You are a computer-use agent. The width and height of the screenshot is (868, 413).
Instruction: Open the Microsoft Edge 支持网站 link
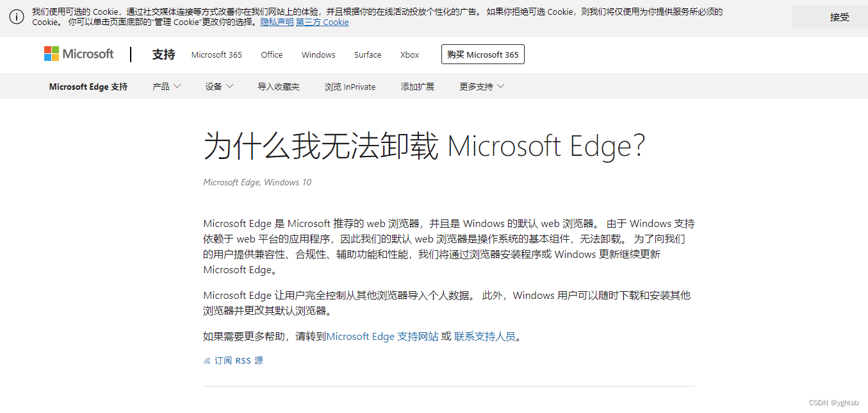point(382,337)
